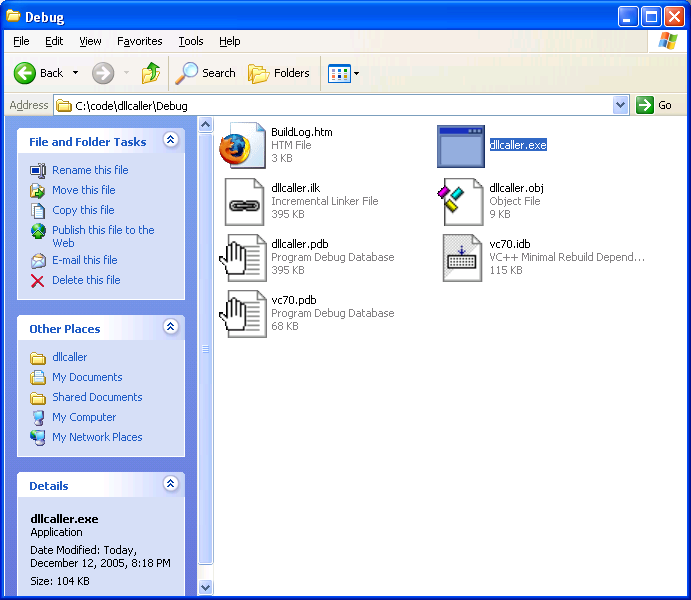The height and width of the screenshot is (600, 691).
Task: Select the vc70.idb file icon
Action: (462, 258)
